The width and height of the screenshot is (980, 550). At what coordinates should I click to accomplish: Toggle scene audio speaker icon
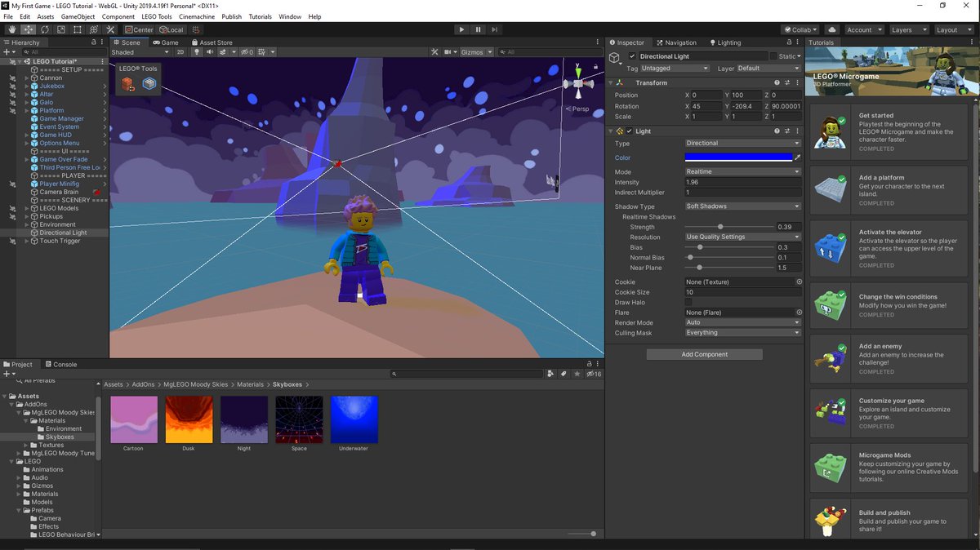[209, 52]
